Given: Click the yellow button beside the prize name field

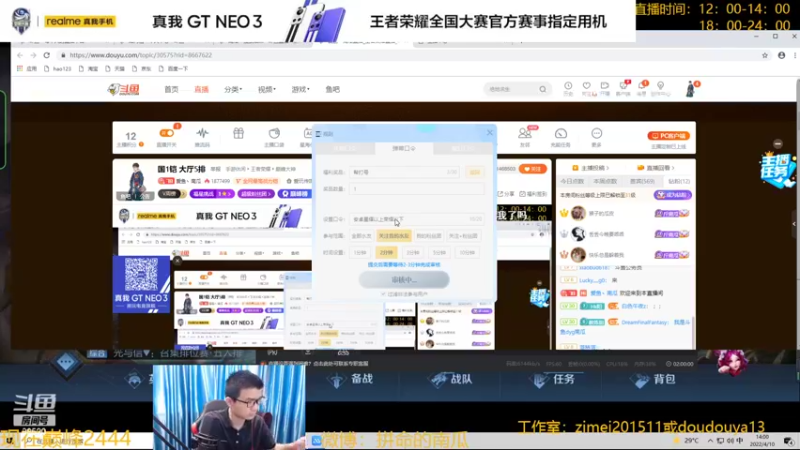Looking at the screenshot, I should (475, 172).
